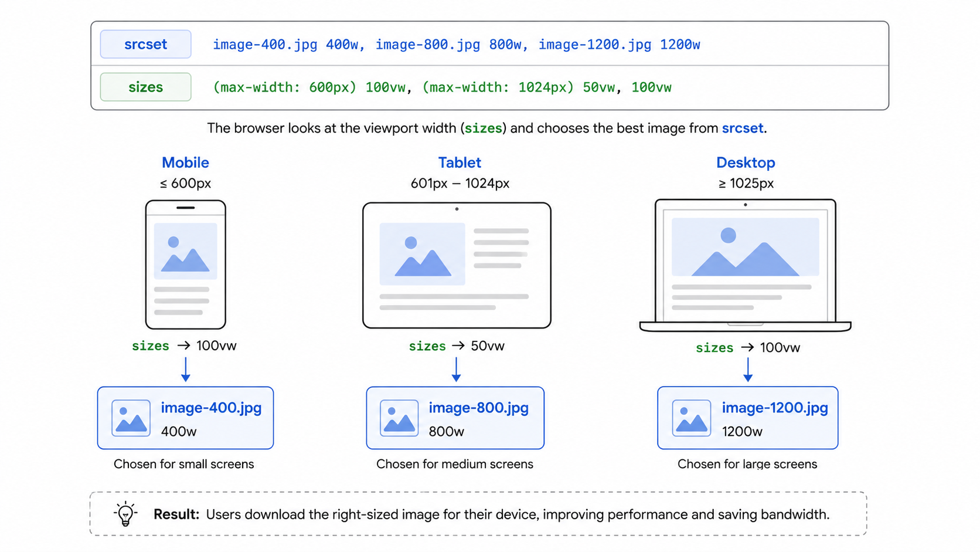Click 'image-400.jpg 400w,' in the srcset row
This screenshot has width=980, height=552.
(x=288, y=45)
